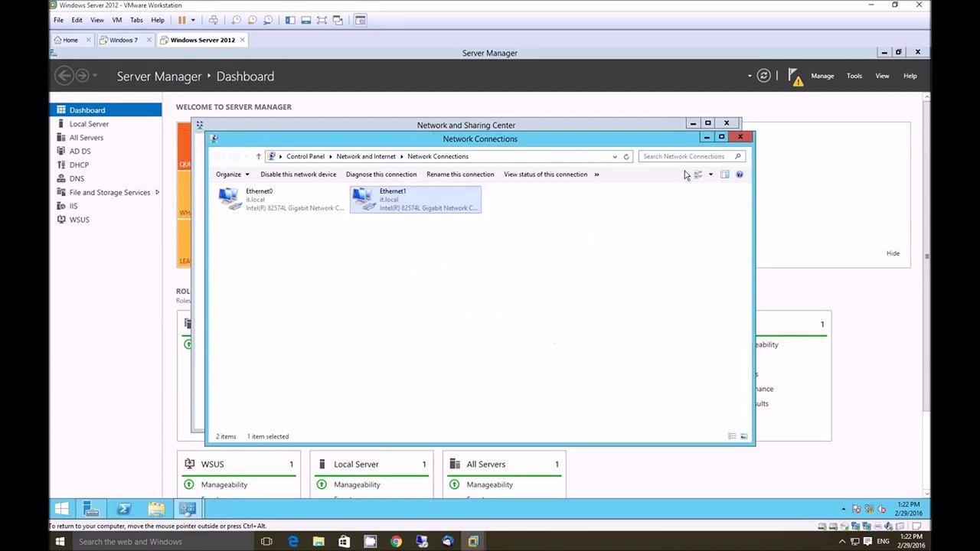Open the address bar history dropdown
Image resolution: width=980 pixels, height=551 pixels.
(614, 156)
